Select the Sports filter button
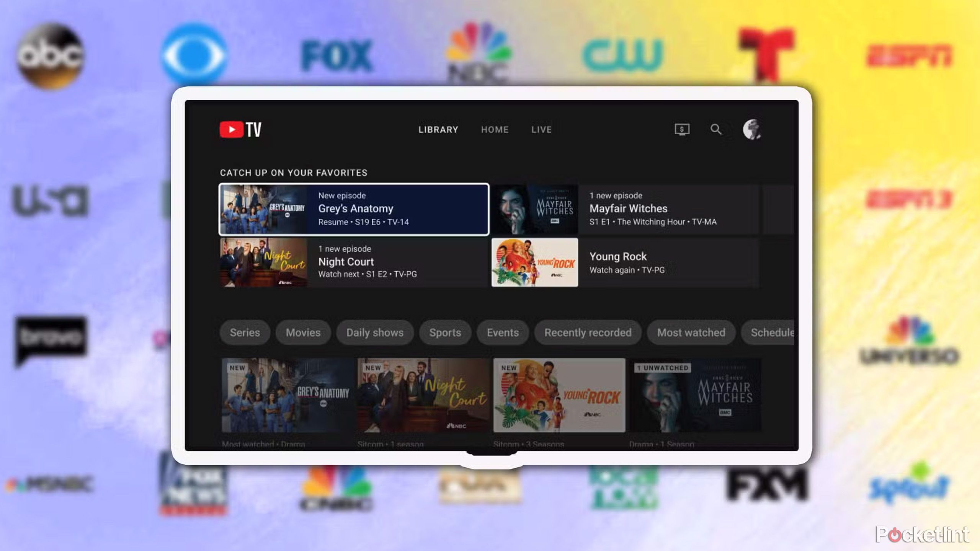 pos(445,333)
